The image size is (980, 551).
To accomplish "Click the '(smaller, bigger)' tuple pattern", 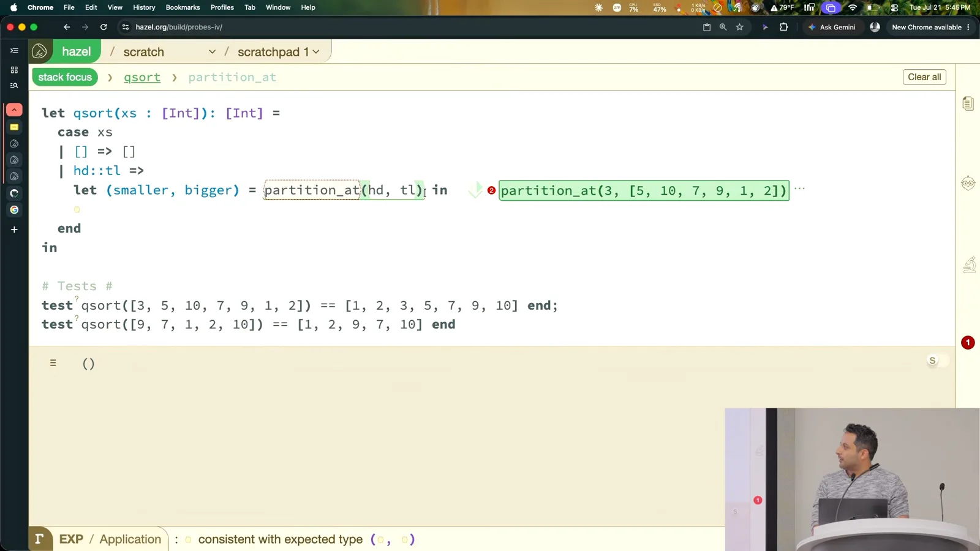I will tap(173, 190).
